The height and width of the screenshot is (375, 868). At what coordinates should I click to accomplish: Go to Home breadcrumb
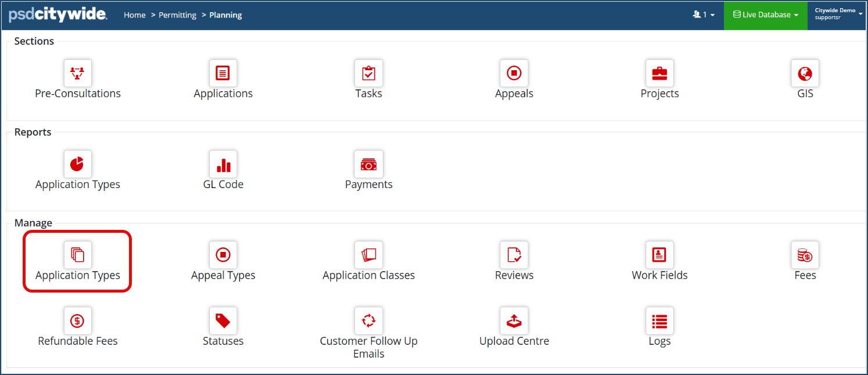(x=135, y=15)
